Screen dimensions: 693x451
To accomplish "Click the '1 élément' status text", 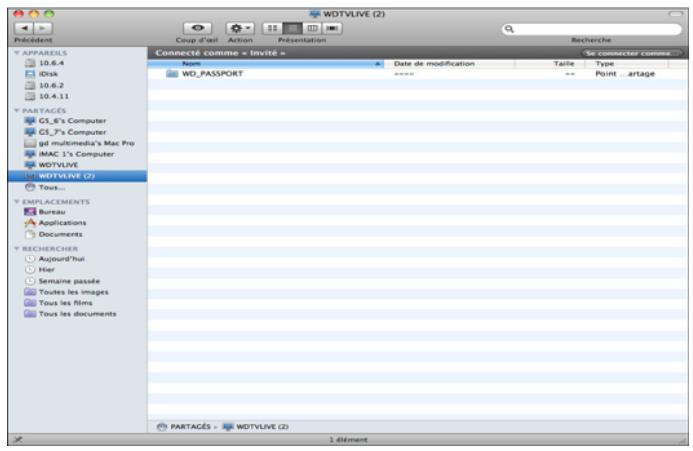I will [x=348, y=440].
